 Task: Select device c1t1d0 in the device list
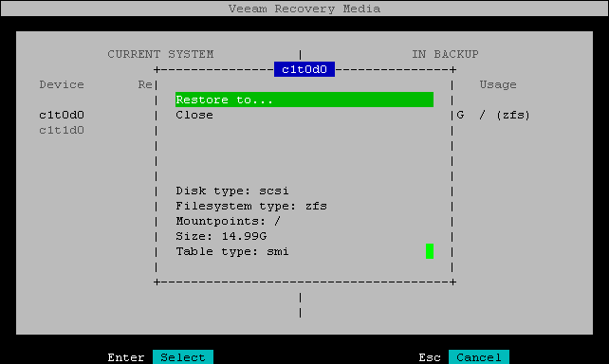click(62, 131)
